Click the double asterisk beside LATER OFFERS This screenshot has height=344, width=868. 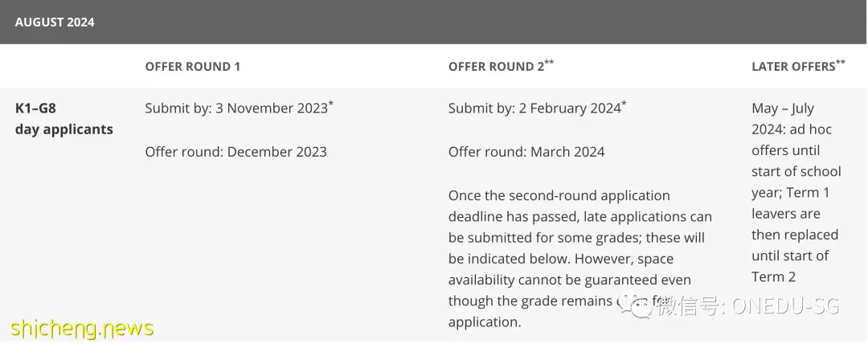pyautogui.click(x=841, y=62)
